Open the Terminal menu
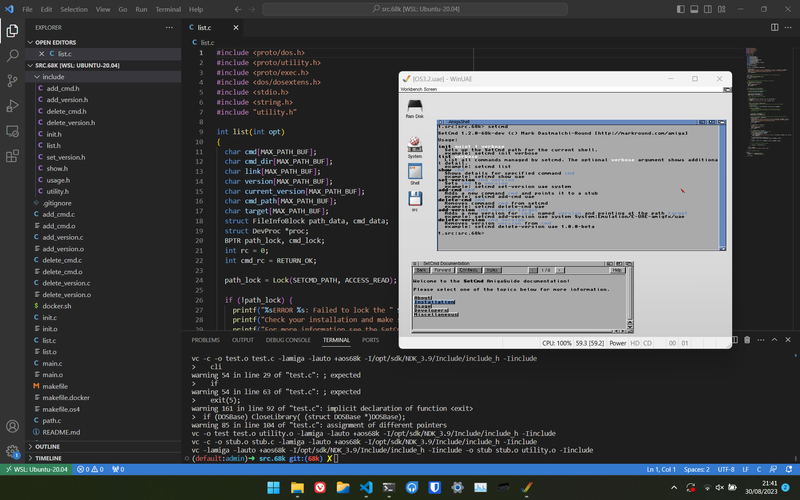The height and width of the screenshot is (500, 800). 168,9
